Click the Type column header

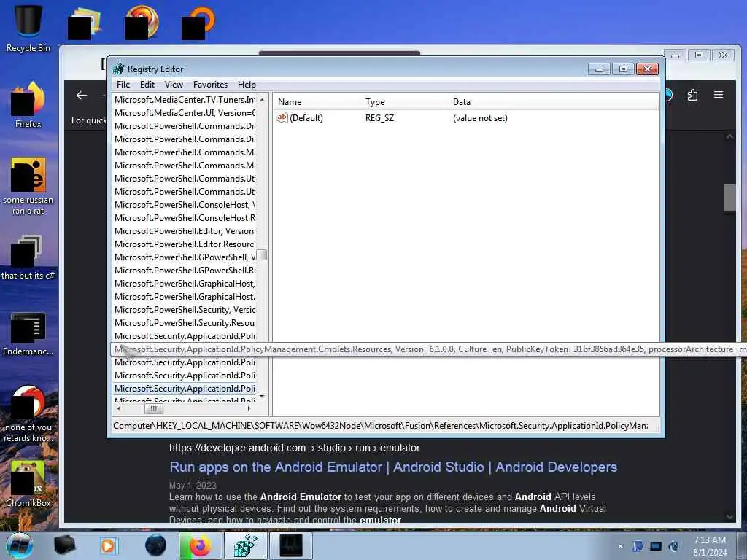[x=375, y=102]
